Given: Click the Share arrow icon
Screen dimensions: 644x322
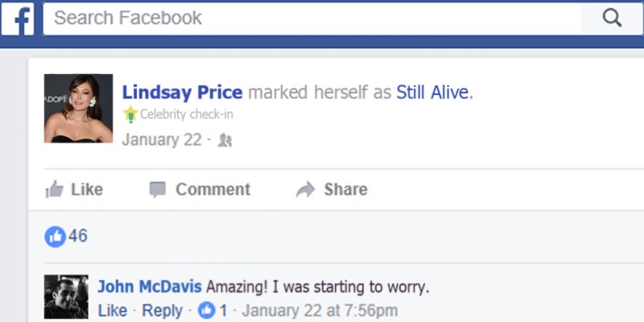Looking at the screenshot, I should click(x=305, y=189).
